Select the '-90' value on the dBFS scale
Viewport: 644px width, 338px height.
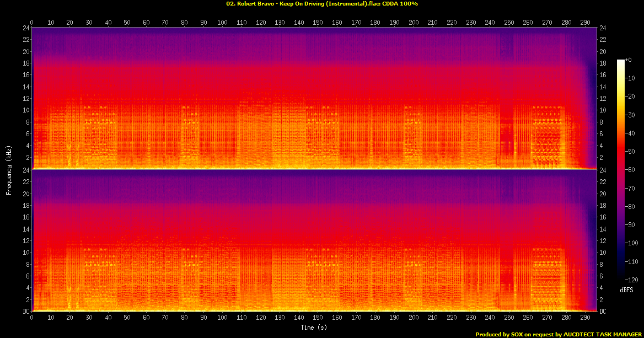pyautogui.click(x=630, y=224)
